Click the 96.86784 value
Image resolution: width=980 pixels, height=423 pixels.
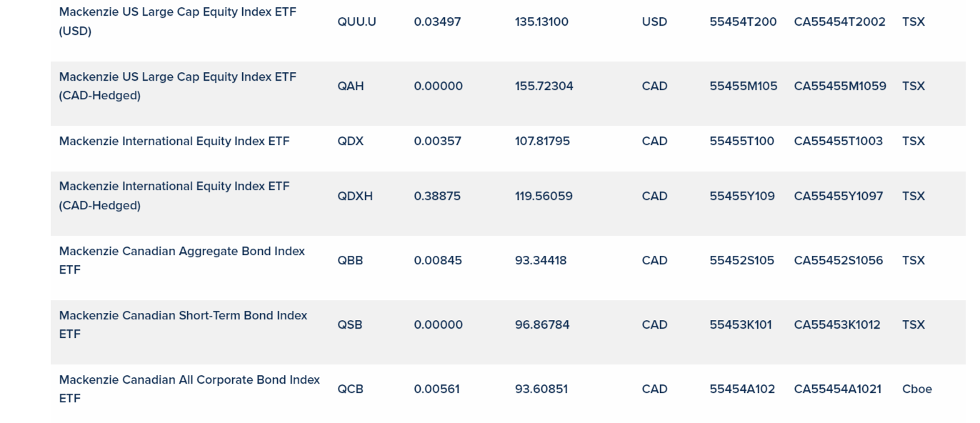542,325
